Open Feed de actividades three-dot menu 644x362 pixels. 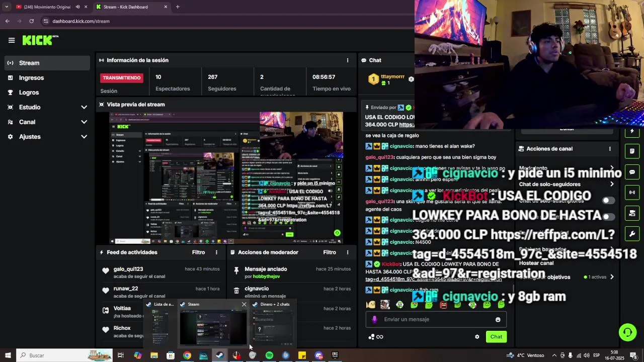(x=217, y=252)
